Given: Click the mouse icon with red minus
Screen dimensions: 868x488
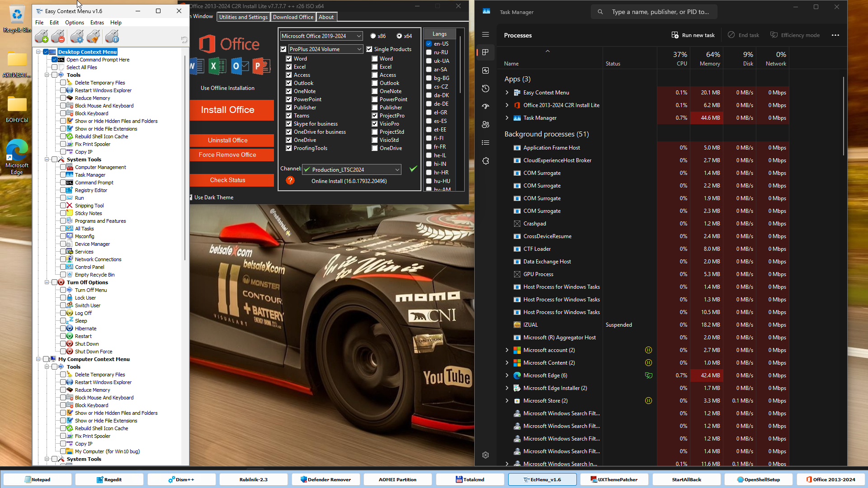Looking at the screenshot, I should tap(58, 37).
